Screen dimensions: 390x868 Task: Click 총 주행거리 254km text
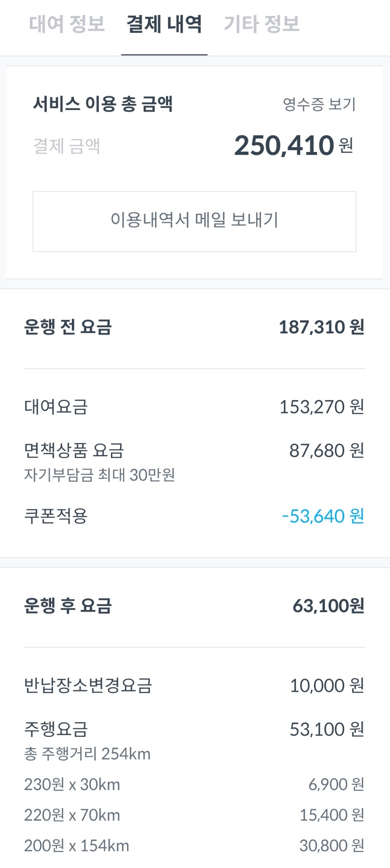[87, 754]
